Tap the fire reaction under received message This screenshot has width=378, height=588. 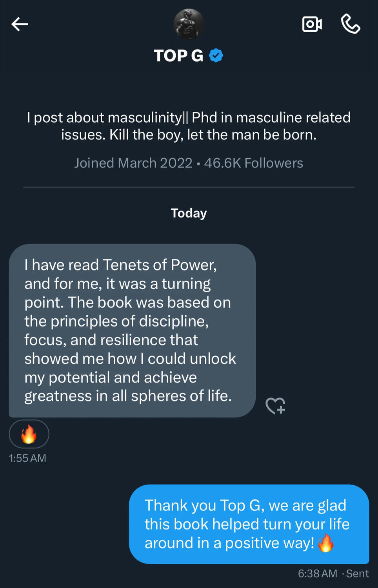[x=29, y=434]
